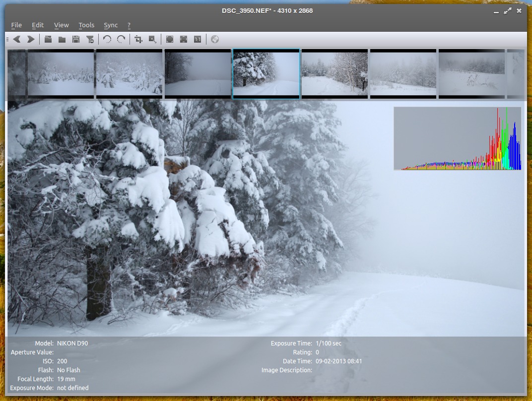This screenshot has width=532, height=401.
Task: Click the focal length "19 mm"
Action: tap(66, 379)
